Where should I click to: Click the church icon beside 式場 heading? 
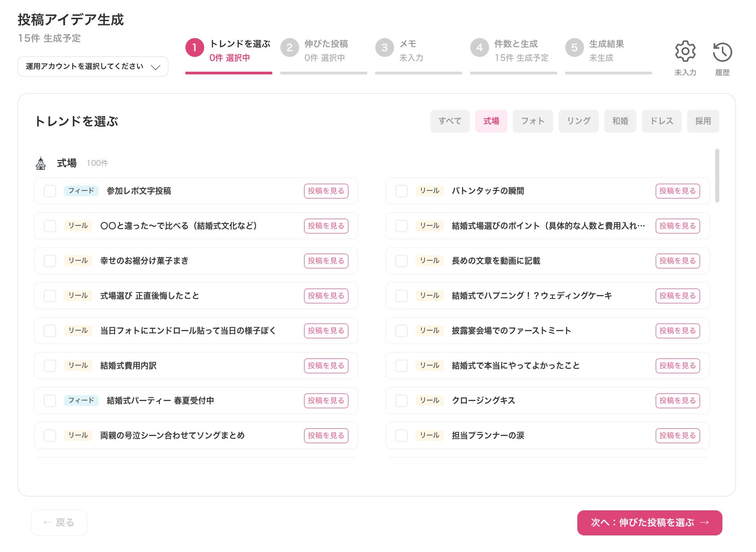click(41, 164)
